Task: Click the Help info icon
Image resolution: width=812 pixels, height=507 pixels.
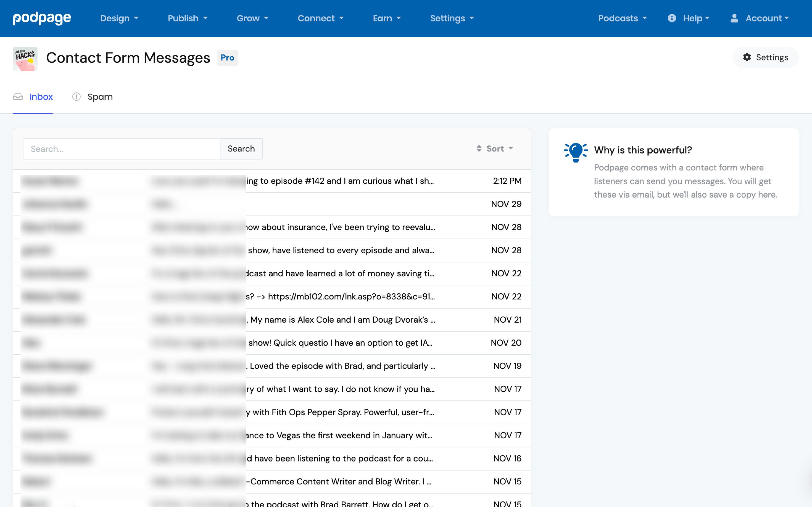Action: 671,18
